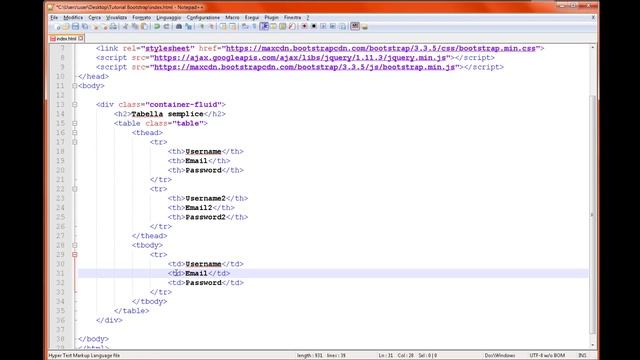Collapse the red tr fold on line 29
Screen dimensions: 640x360
coord(74,255)
